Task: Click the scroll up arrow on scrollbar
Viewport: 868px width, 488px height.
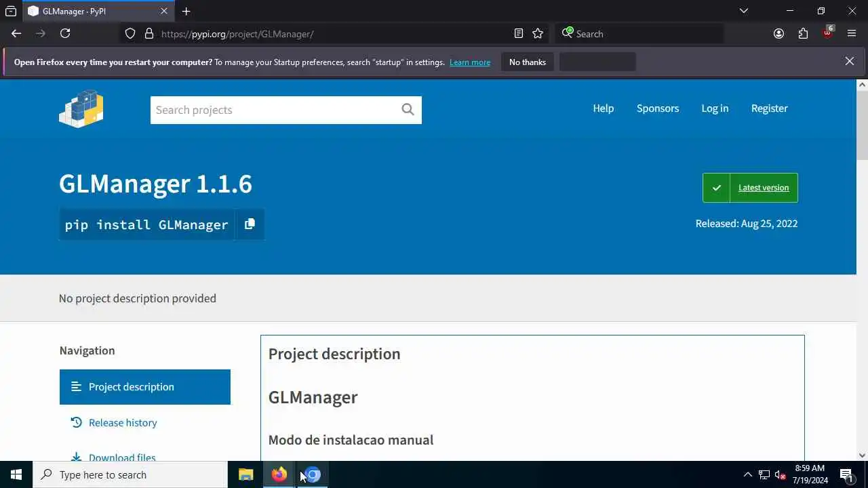Action: click(862, 85)
